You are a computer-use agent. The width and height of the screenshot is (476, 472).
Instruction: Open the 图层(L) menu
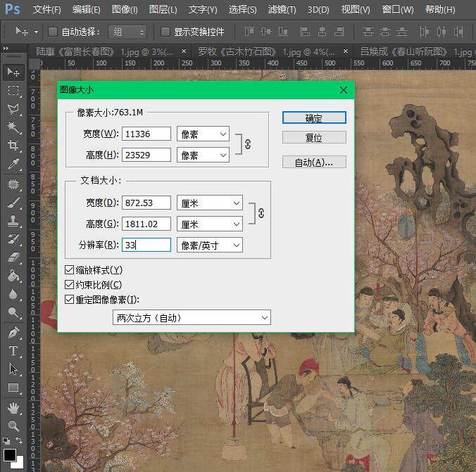(x=163, y=10)
